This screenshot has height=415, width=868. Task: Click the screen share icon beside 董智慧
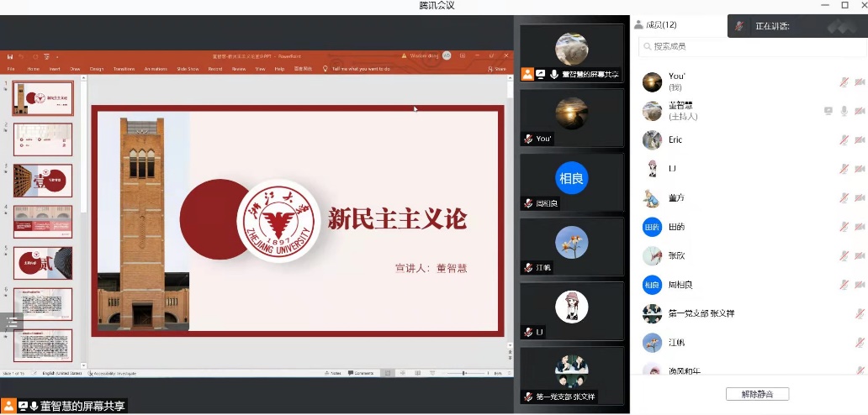[828, 111]
